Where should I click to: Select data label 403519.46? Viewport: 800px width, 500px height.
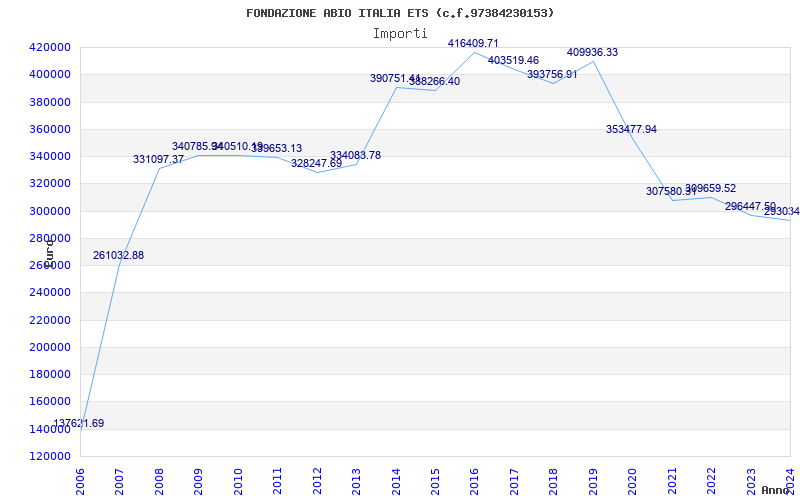click(513, 60)
